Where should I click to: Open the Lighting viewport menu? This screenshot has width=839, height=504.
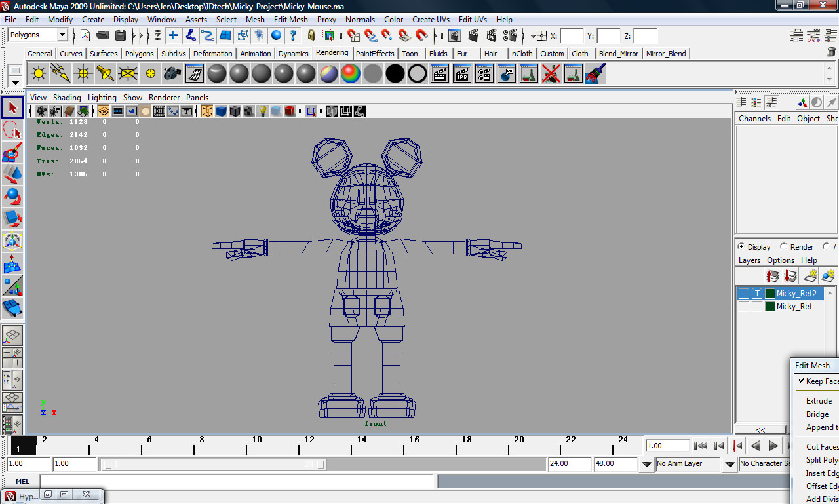coord(102,97)
